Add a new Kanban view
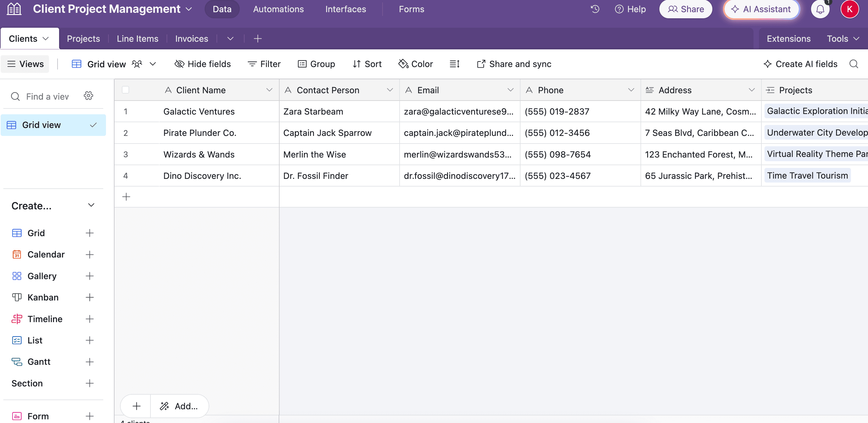Viewport: 868px width, 423px height. [x=89, y=297]
